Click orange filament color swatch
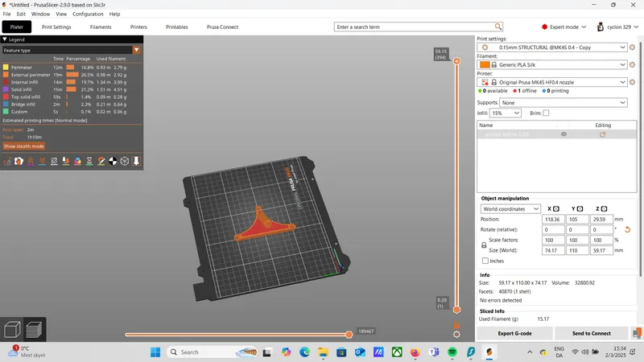 tap(485, 65)
